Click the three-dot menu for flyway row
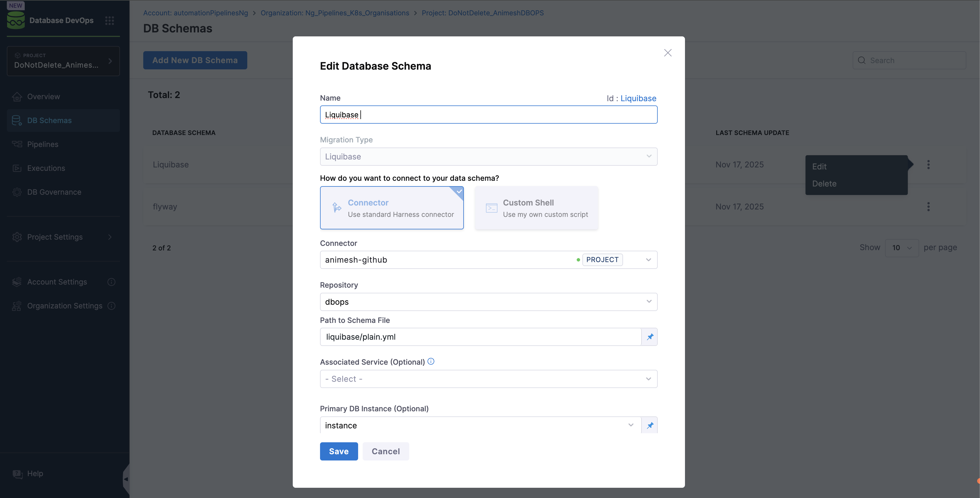Image resolution: width=980 pixels, height=498 pixels. (928, 207)
